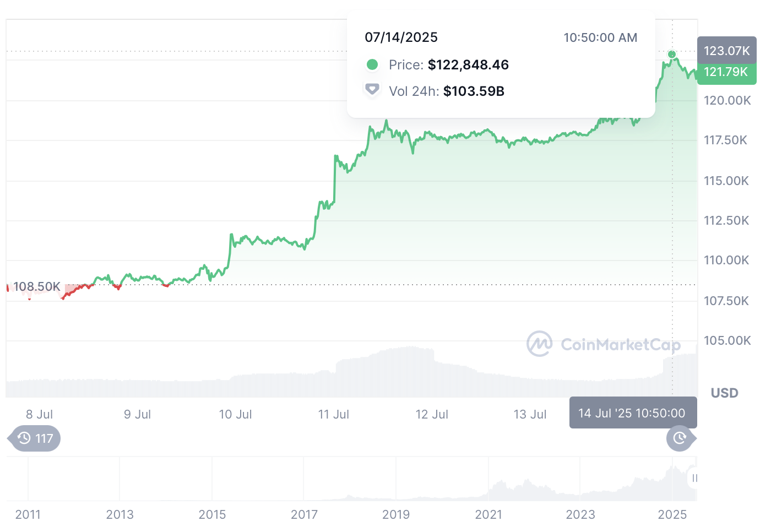Select the 11 Jul date on the time axis
Viewport: 771px width, 532px height.
(334, 414)
